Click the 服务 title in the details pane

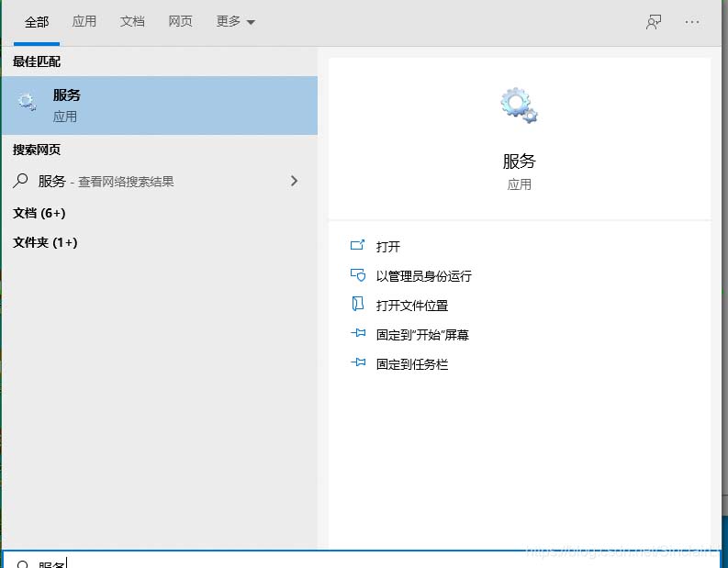click(519, 161)
